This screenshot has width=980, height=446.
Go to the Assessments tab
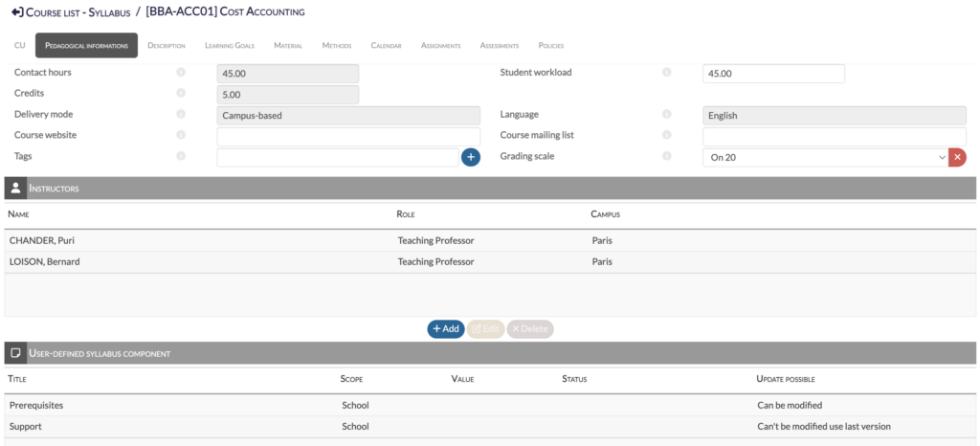click(499, 45)
